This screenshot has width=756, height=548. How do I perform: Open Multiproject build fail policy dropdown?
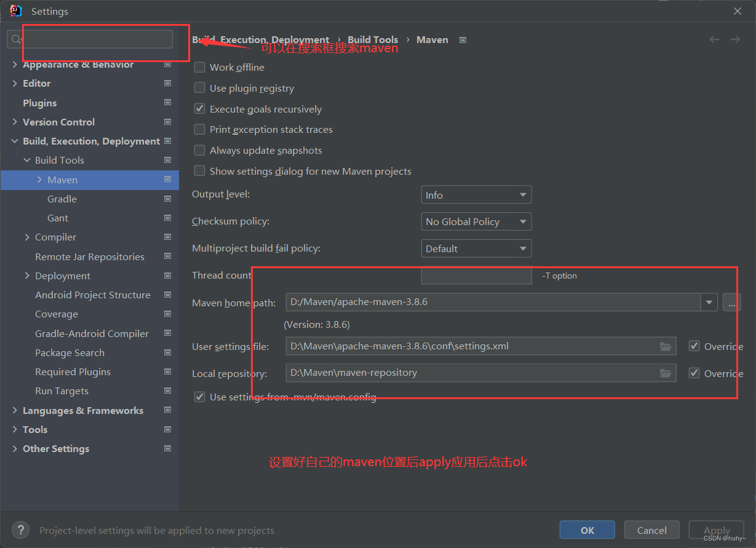coord(476,248)
